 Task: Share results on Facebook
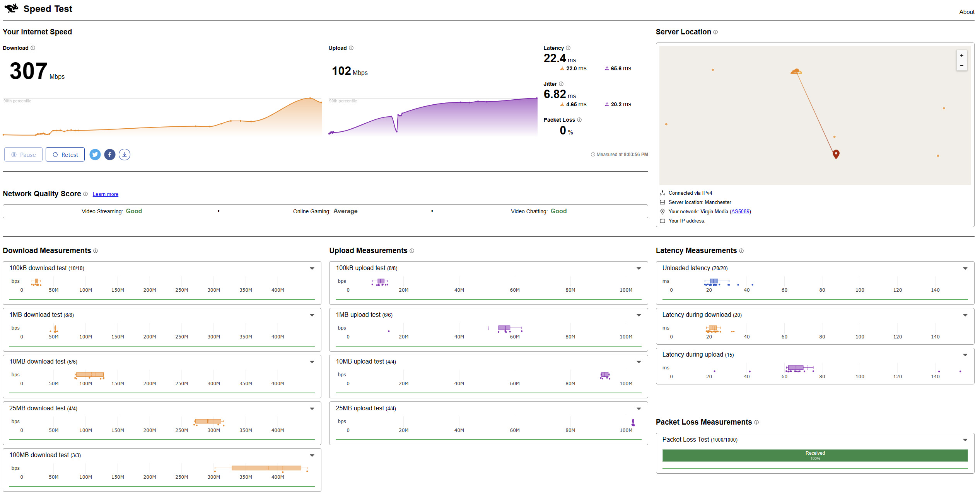point(110,155)
